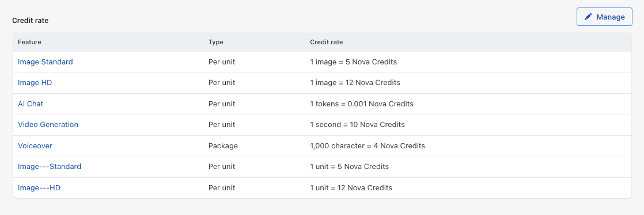This screenshot has height=215, width=644.
Task: Click the Credit rate section title
Action: tap(31, 21)
